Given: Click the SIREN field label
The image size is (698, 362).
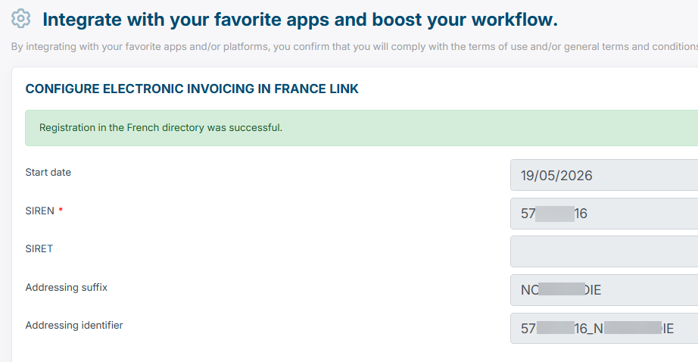Looking at the screenshot, I should point(40,211).
